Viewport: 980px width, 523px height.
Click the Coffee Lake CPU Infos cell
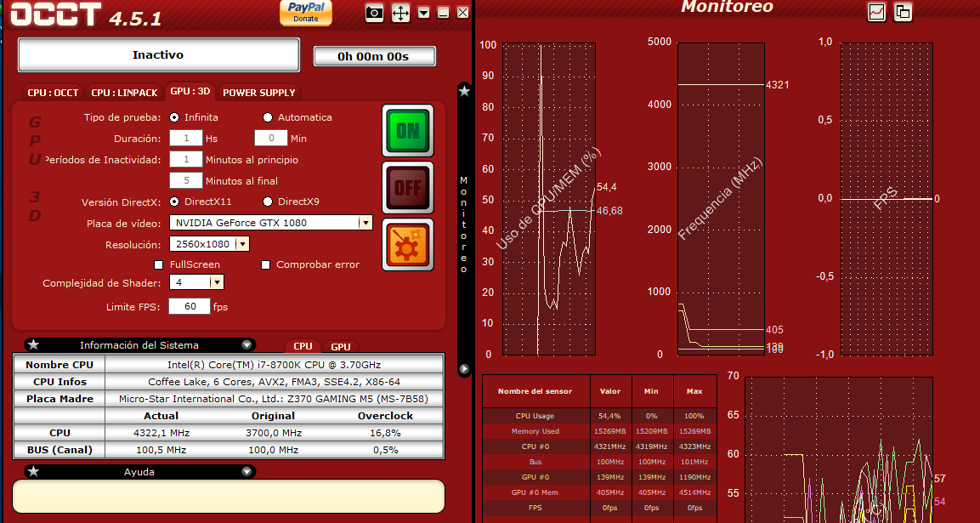click(274, 382)
